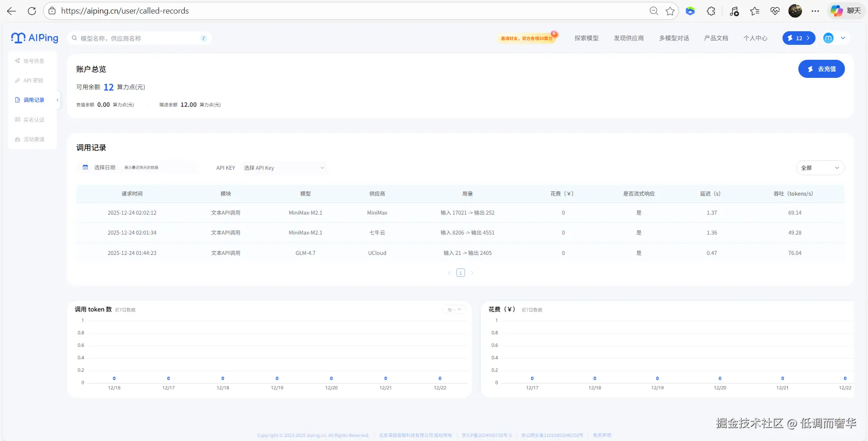Screen dimensions: 868x441
Task: Open the zoom magnifier in the address bar
Action: (654, 11)
